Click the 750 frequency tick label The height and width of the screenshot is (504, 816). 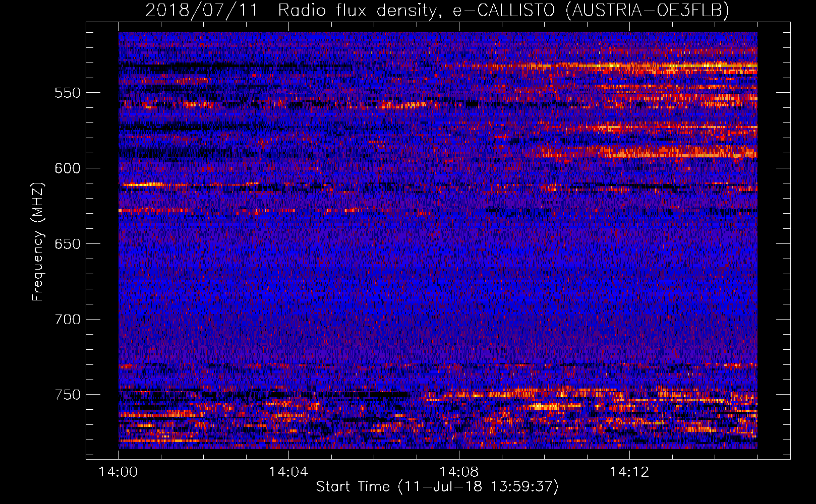pos(68,395)
